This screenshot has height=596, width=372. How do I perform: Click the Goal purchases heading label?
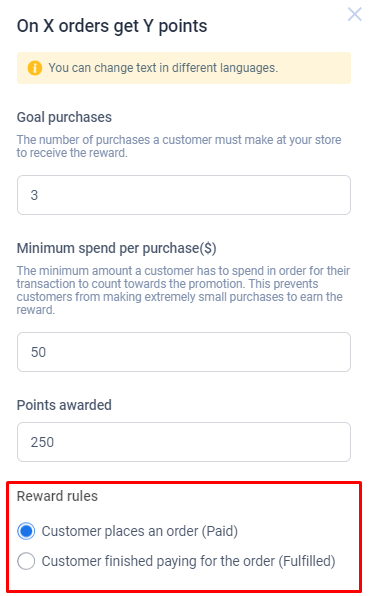point(64,117)
